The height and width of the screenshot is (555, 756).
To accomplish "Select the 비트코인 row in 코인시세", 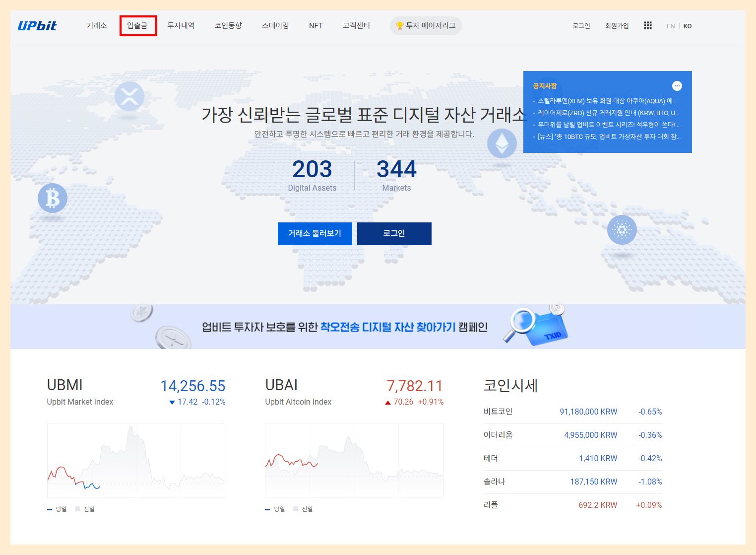I will point(572,412).
